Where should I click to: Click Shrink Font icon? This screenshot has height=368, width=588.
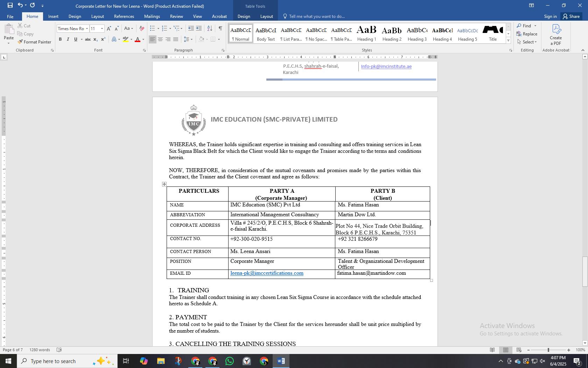pyautogui.click(x=117, y=28)
